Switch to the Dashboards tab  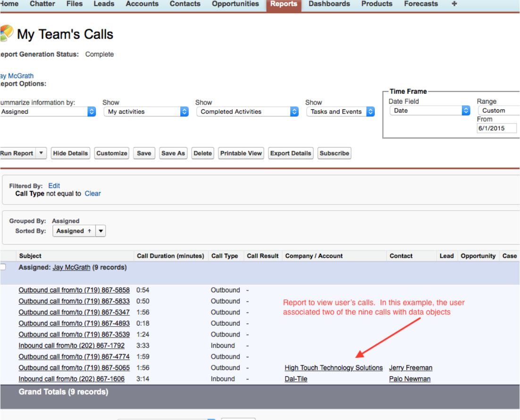tap(329, 4)
